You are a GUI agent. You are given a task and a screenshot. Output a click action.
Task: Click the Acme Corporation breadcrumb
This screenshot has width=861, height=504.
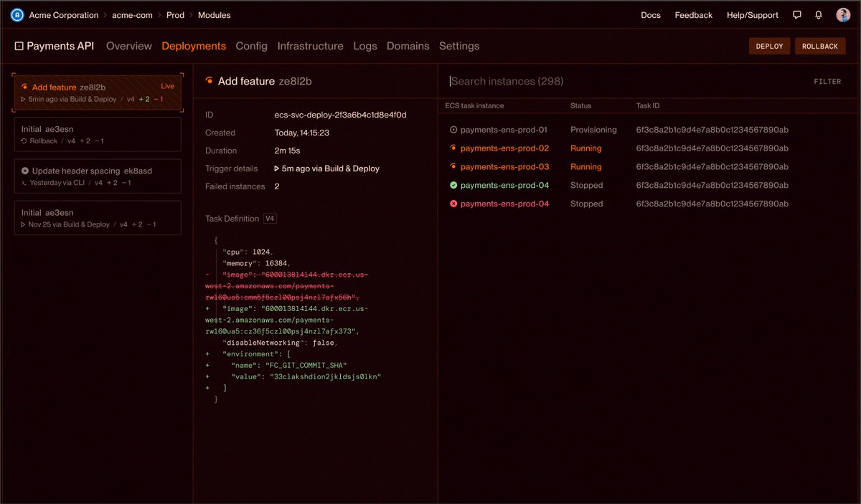coord(64,15)
